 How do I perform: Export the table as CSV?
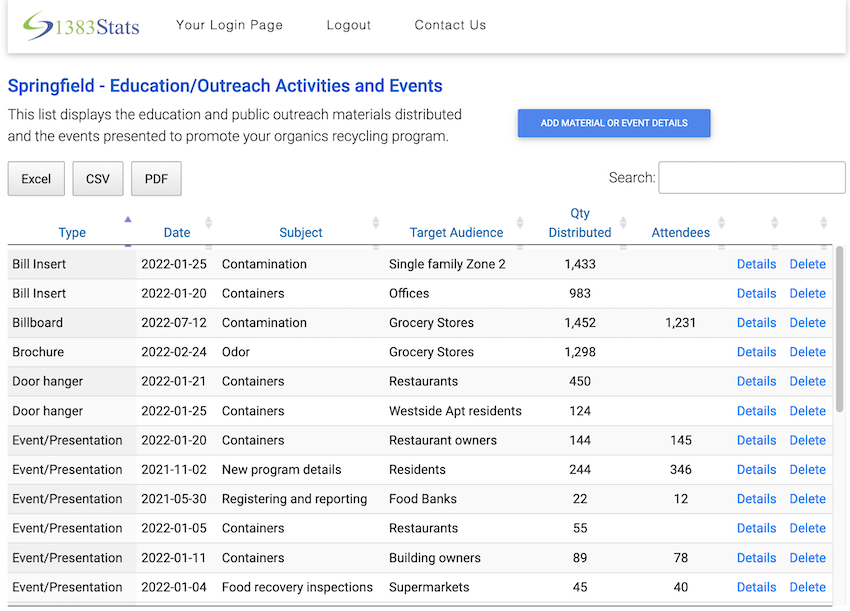(98, 179)
